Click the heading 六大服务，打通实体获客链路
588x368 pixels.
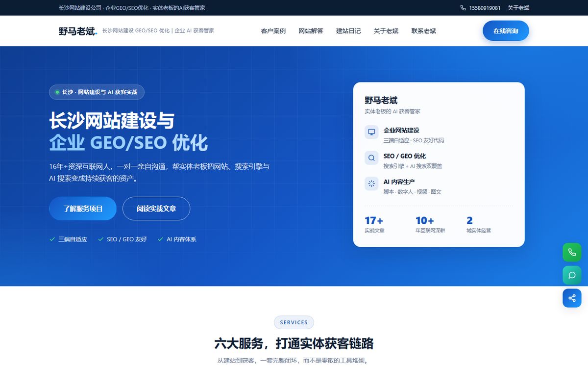(x=294, y=343)
